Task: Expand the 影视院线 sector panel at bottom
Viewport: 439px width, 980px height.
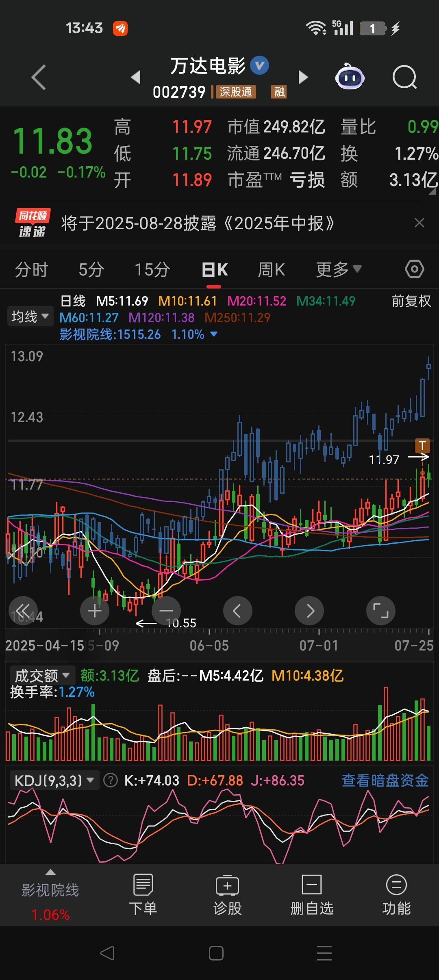Action: pos(50,895)
